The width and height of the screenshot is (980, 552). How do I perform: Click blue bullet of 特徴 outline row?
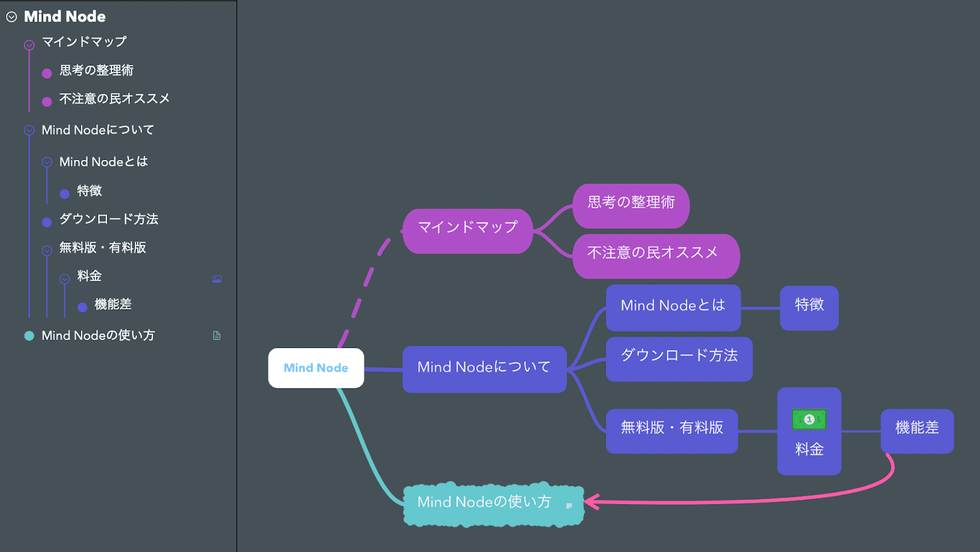64,194
